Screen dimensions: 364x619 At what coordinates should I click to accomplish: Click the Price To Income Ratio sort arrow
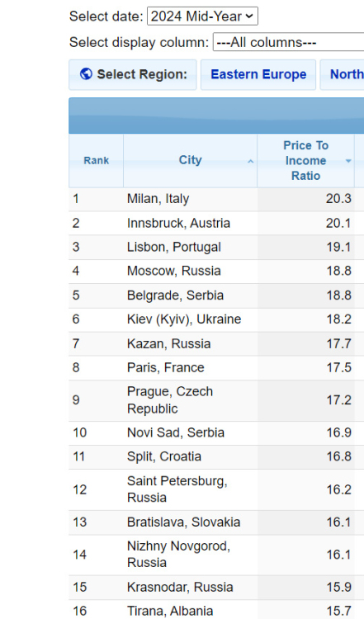click(x=348, y=161)
